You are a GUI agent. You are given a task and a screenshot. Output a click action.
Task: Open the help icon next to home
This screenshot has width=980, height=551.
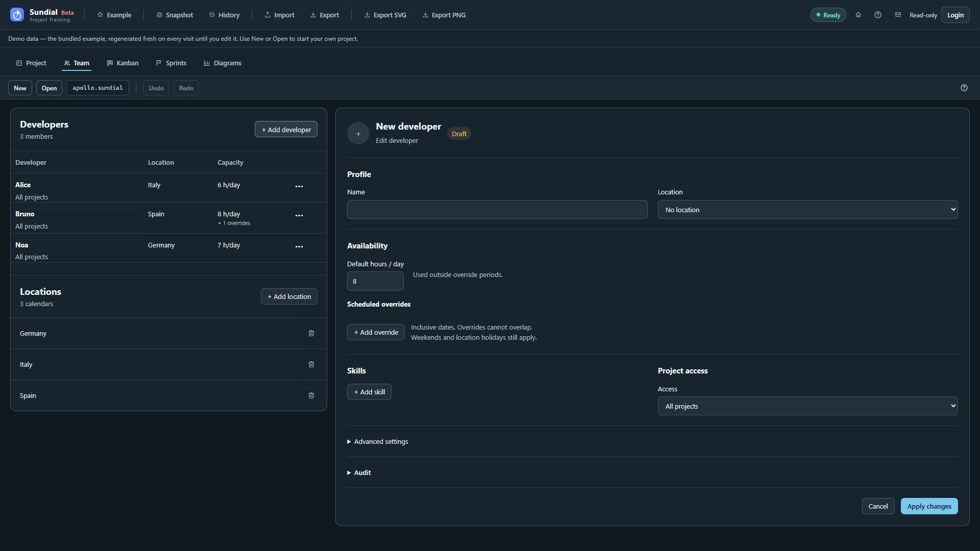(878, 15)
